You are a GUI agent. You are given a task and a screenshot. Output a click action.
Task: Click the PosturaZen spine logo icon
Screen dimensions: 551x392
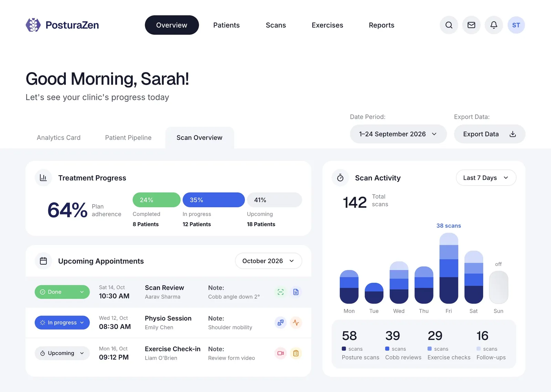click(x=33, y=25)
